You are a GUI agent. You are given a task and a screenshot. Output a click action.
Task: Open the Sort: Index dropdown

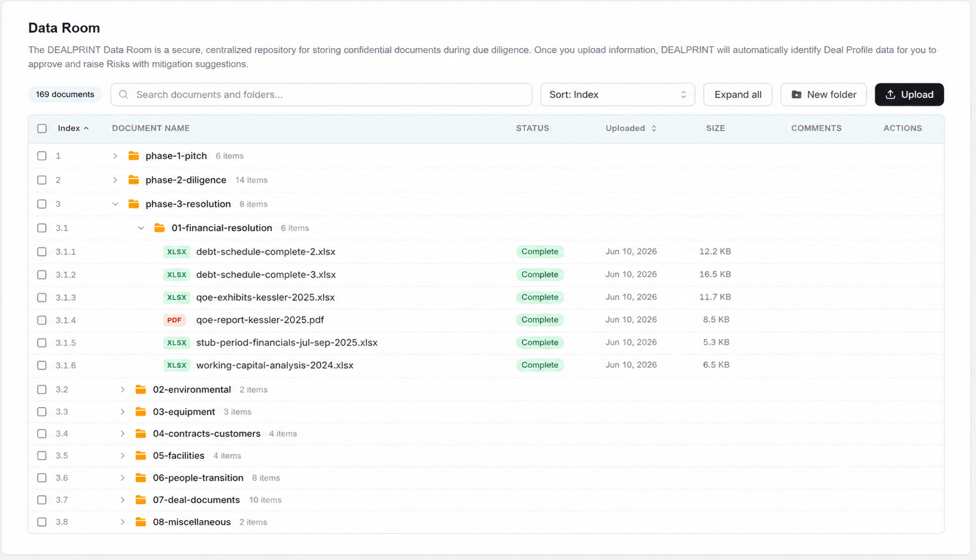click(618, 94)
